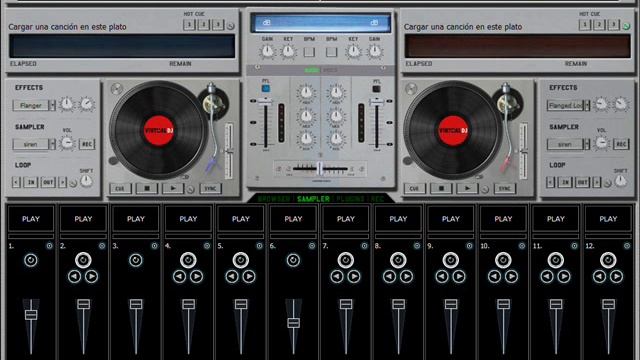Switch to the PLUGINS tab
This screenshot has width=640, height=360.
pyautogui.click(x=351, y=199)
